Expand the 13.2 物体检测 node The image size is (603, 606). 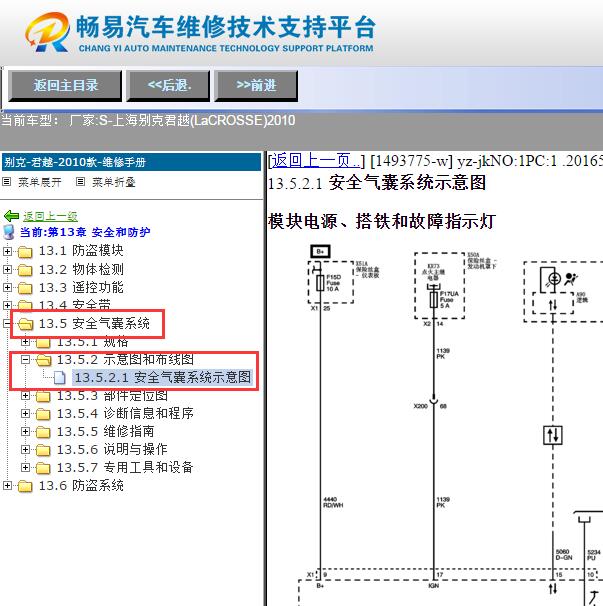(7, 269)
